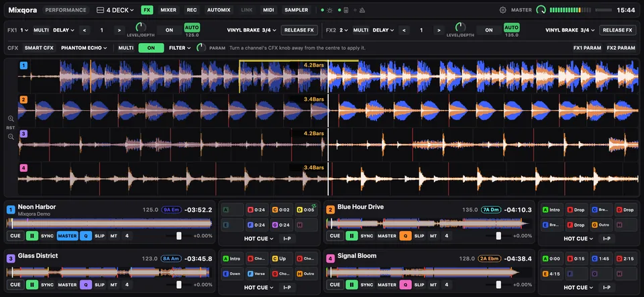The height and width of the screenshot is (297, 644).
Task: Click the RST waveform zoom reset
Action: coord(11,128)
